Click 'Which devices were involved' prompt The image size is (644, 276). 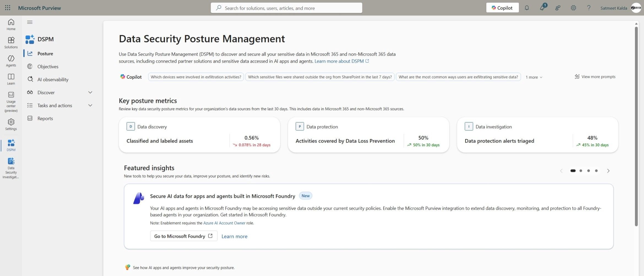196,77
